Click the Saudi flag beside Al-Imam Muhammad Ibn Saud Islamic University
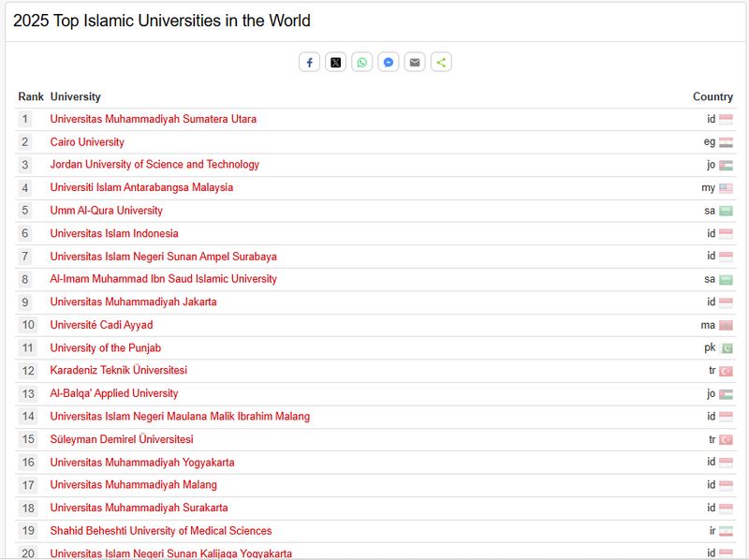Viewport: 749px width, 560px height. [726, 279]
